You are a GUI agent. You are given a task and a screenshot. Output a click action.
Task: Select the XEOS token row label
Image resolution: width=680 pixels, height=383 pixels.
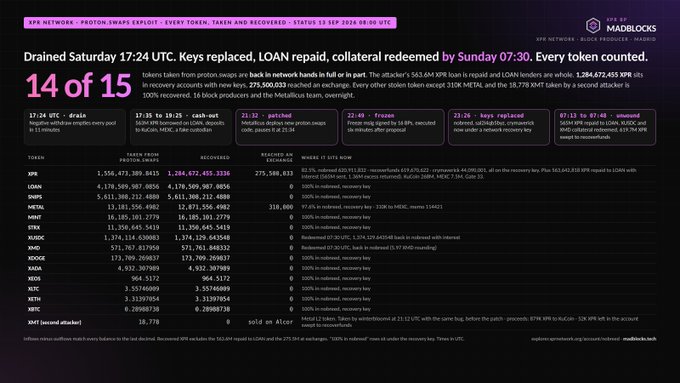(x=34, y=278)
